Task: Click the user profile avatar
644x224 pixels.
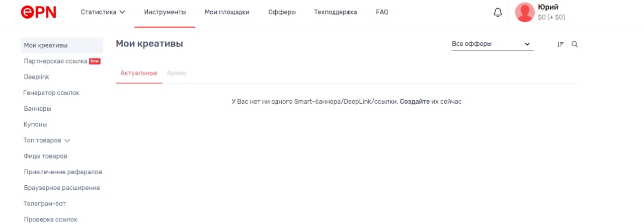Action: (525, 13)
